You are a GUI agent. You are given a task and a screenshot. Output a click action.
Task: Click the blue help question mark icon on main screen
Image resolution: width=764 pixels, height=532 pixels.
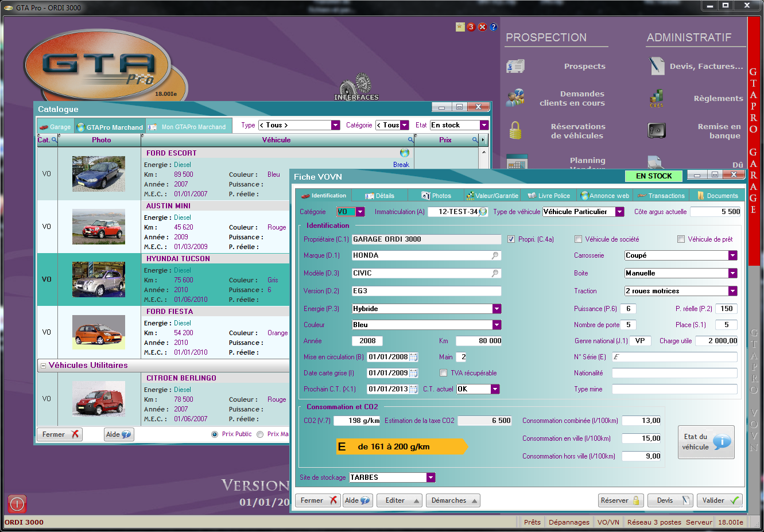point(493,27)
